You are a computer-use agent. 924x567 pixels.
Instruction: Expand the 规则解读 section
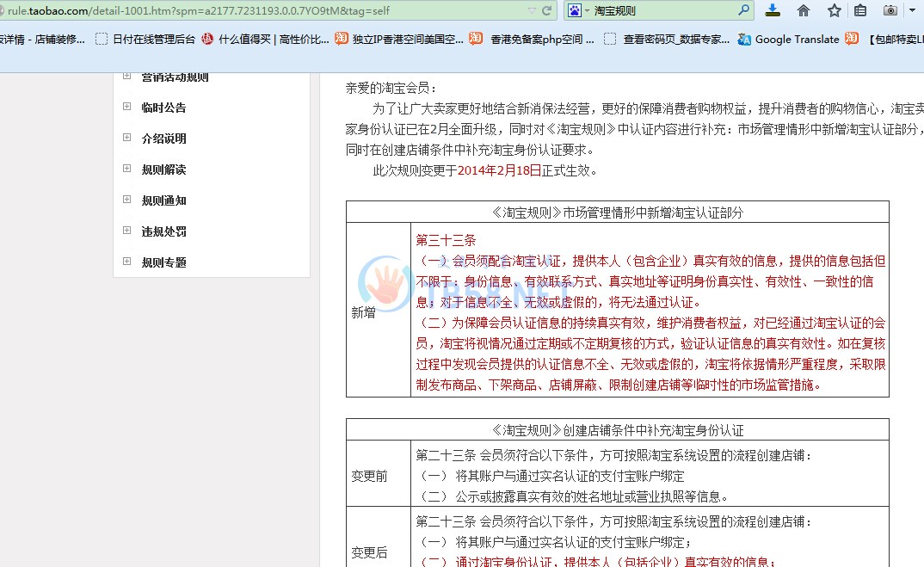pyautogui.click(x=126, y=169)
